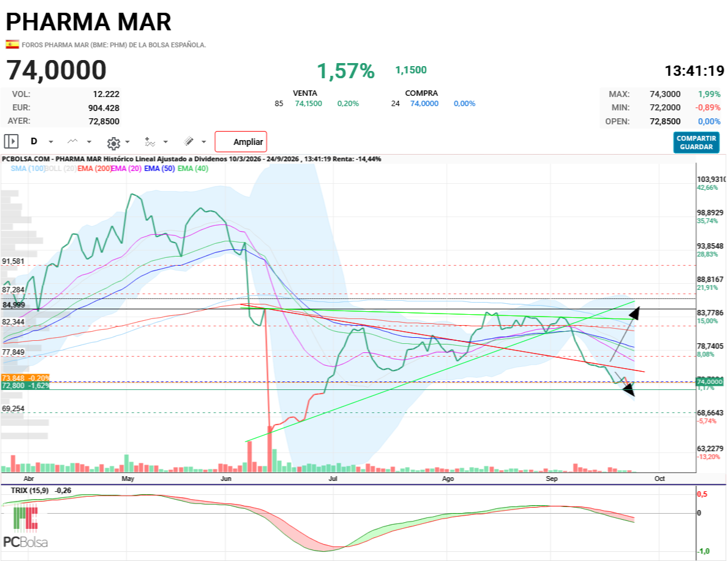This screenshot has width=728, height=561.
Task: Click the COMPRA header label
Action: click(x=422, y=93)
